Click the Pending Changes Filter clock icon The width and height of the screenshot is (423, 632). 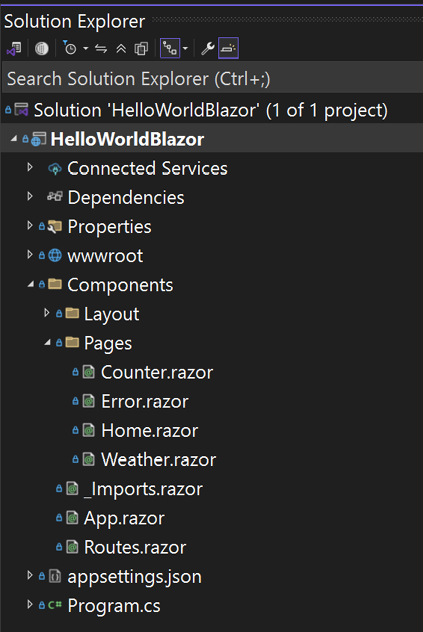click(x=70, y=48)
